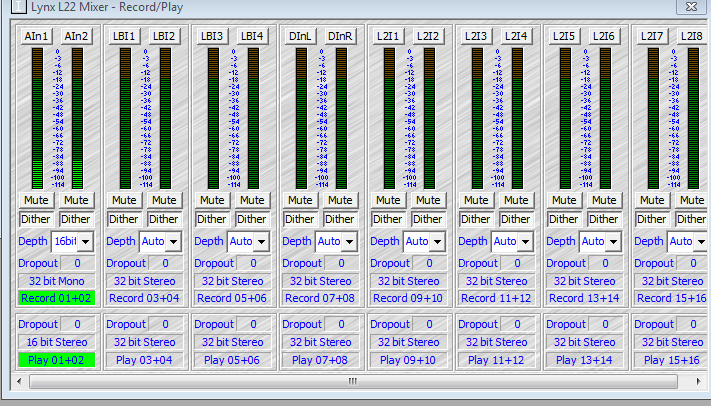Open Depth dropdown for Record 05+06
This screenshot has height=406, width=711.
coord(261,241)
